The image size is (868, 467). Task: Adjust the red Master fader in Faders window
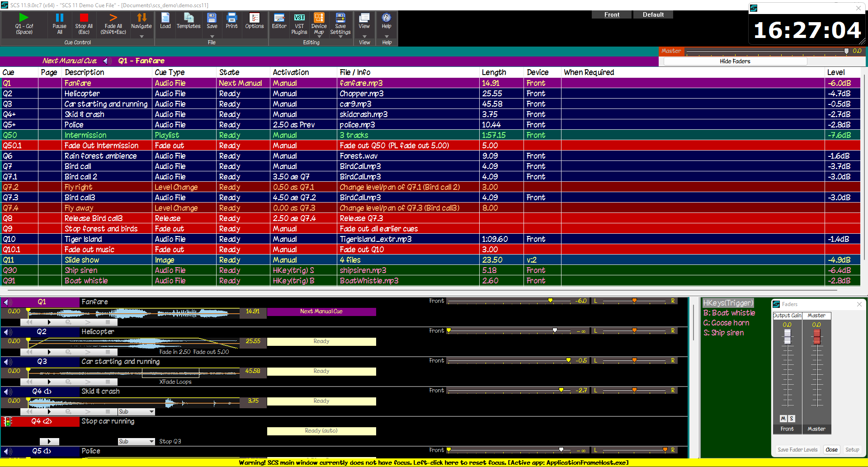tap(816, 336)
